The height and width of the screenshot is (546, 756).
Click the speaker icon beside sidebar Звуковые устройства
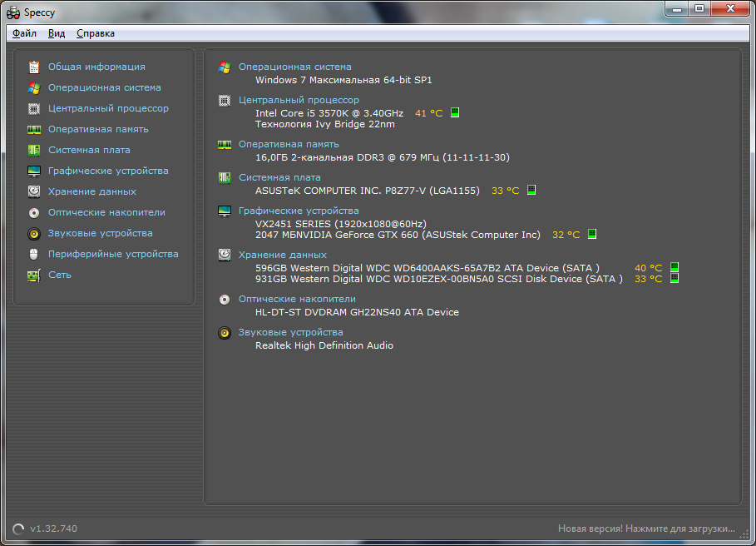(34, 233)
